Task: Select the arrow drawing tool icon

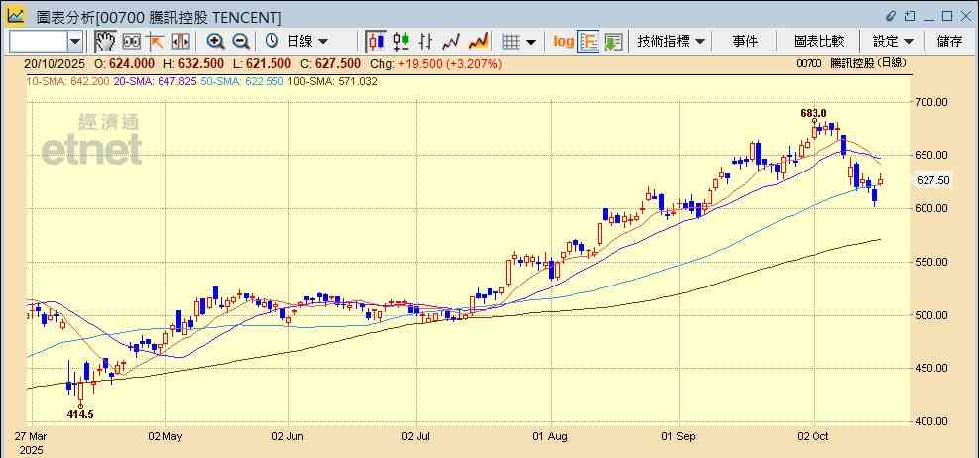Action: [x=156, y=41]
